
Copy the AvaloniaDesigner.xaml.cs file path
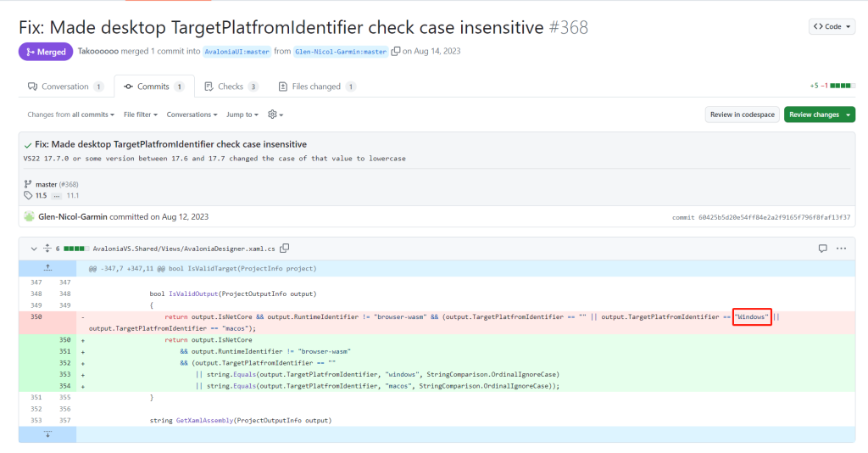pos(285,249)
